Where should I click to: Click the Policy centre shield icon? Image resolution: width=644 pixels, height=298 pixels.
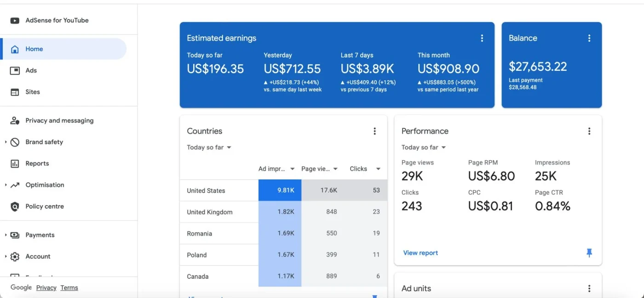[x=15, y=206]
